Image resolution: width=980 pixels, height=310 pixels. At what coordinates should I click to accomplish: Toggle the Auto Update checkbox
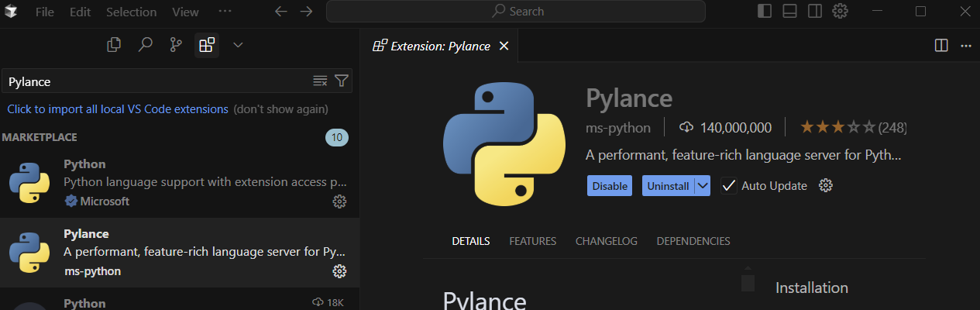point(728,186)
